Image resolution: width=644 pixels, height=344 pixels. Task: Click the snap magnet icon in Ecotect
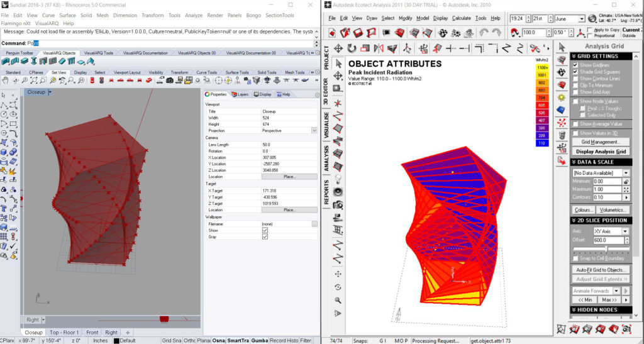tap(515, 33)
